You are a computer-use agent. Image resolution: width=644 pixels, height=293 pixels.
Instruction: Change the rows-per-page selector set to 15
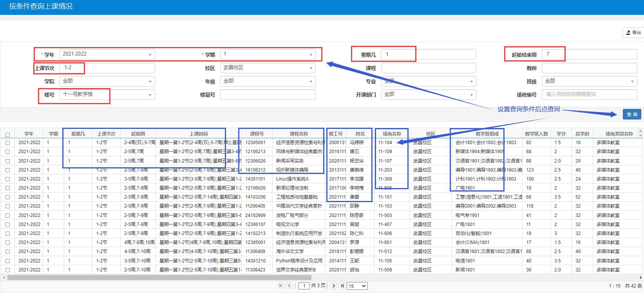(357, 286)
